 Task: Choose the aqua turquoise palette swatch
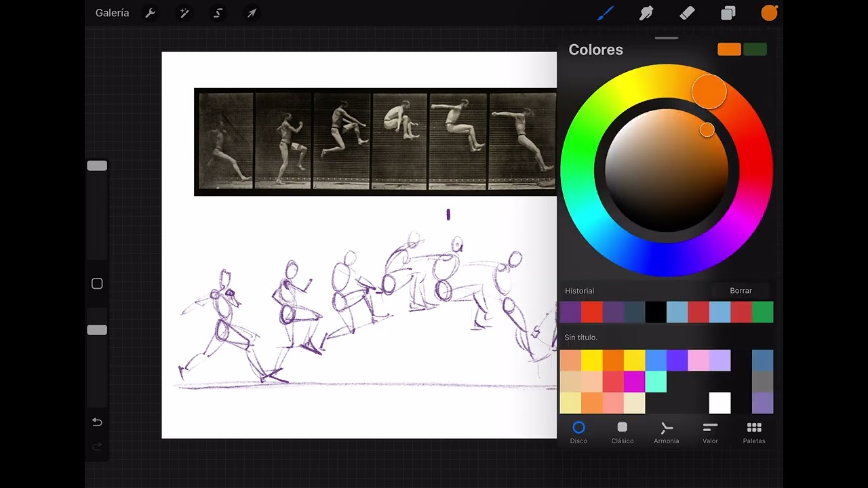pyautogui.click(x=655, y=382)
